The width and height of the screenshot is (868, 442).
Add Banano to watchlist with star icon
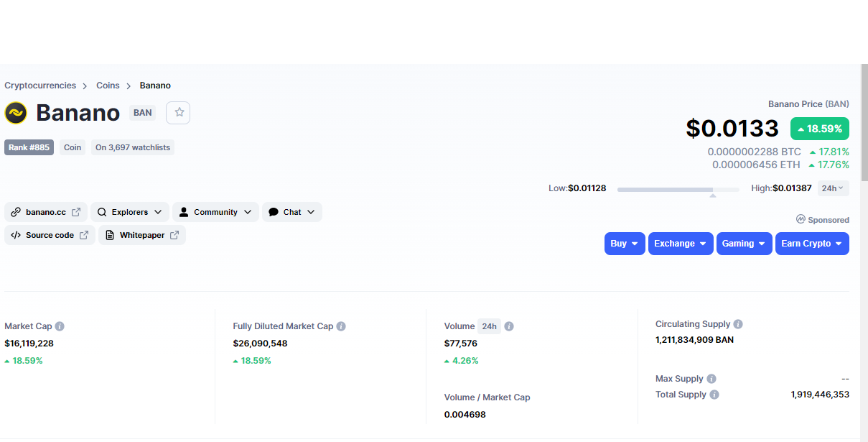pos(178,113)
